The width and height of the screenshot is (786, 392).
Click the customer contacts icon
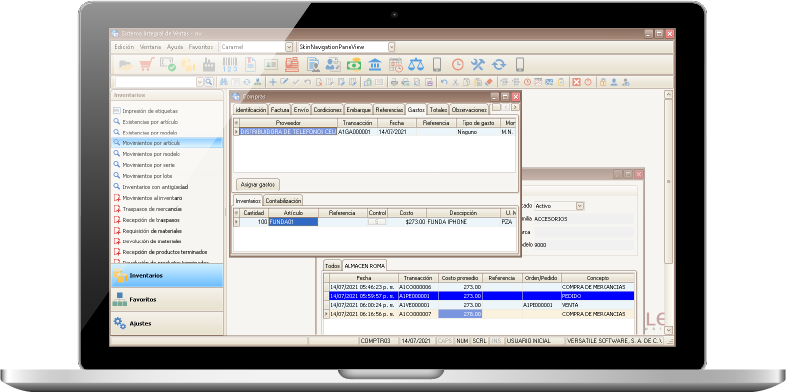(333, 65)
